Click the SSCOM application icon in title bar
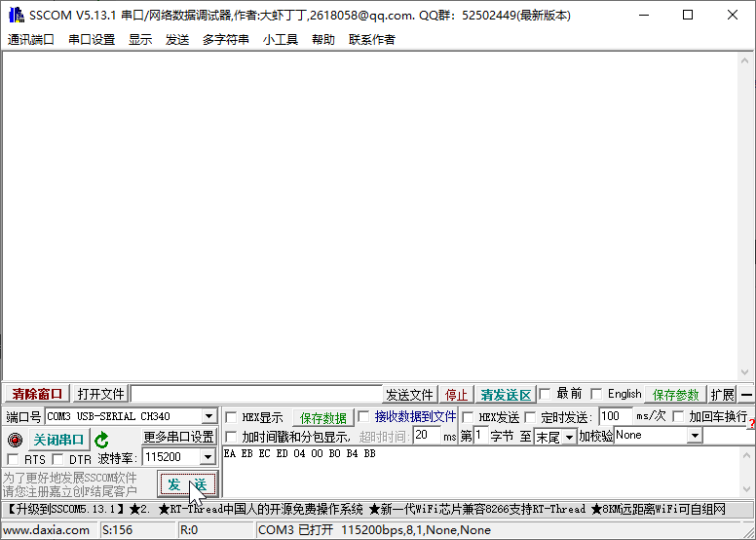Screen dimensions: 756x540 tap(17, 15)
